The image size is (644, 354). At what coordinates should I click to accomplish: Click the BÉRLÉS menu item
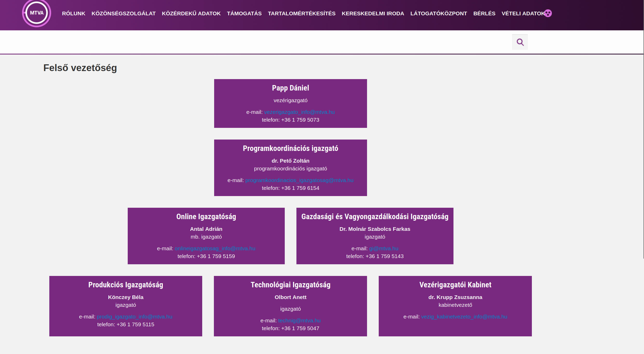pos(484,13)
